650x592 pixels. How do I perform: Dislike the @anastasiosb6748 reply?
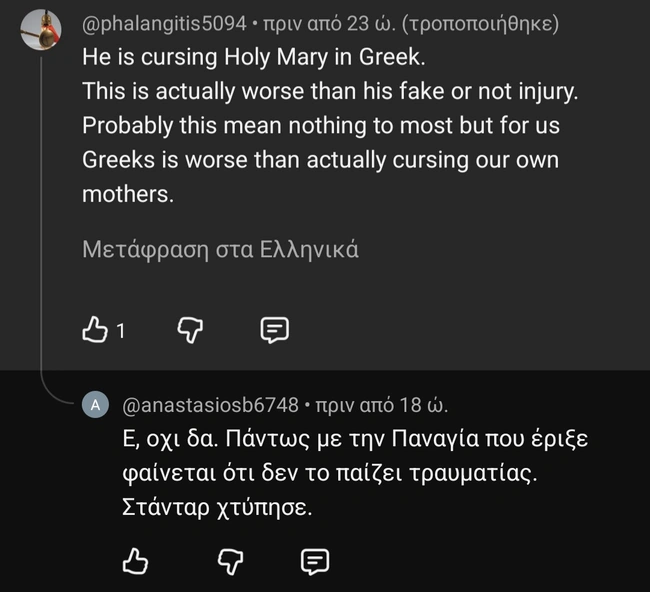(231, 562)
